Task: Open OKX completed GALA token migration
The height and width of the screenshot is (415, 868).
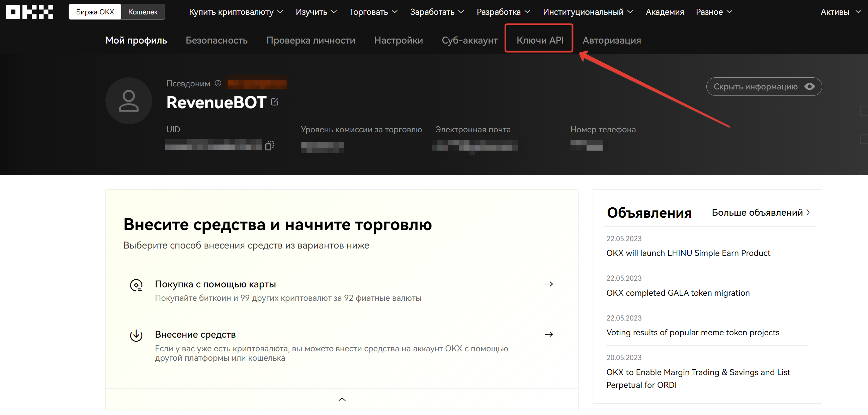Action: coord(678,293)
